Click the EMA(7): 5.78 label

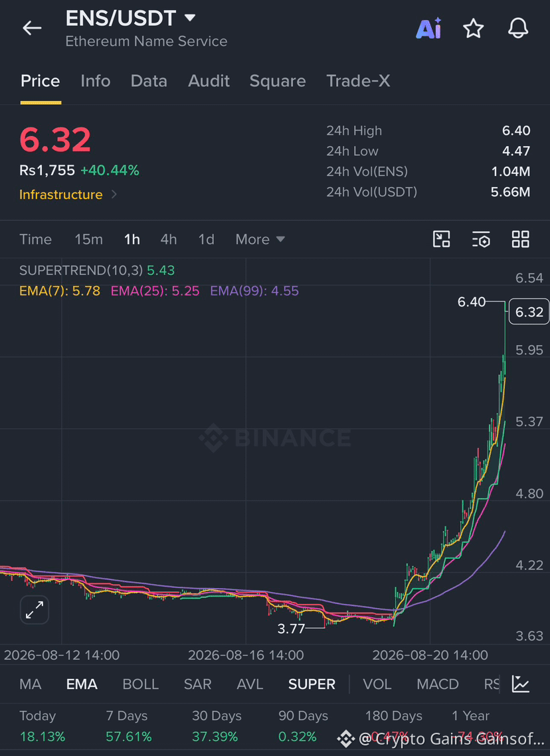pyautogui.click(x=60, y=291)
